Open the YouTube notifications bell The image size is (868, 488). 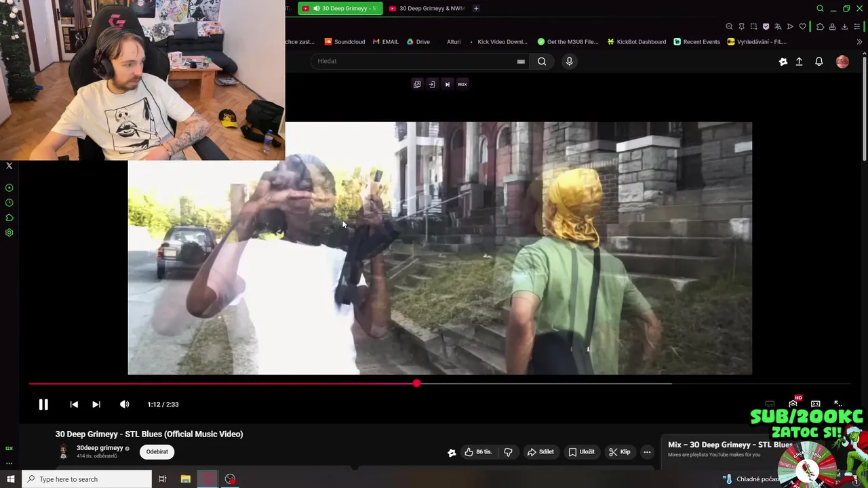pos(819,62)
